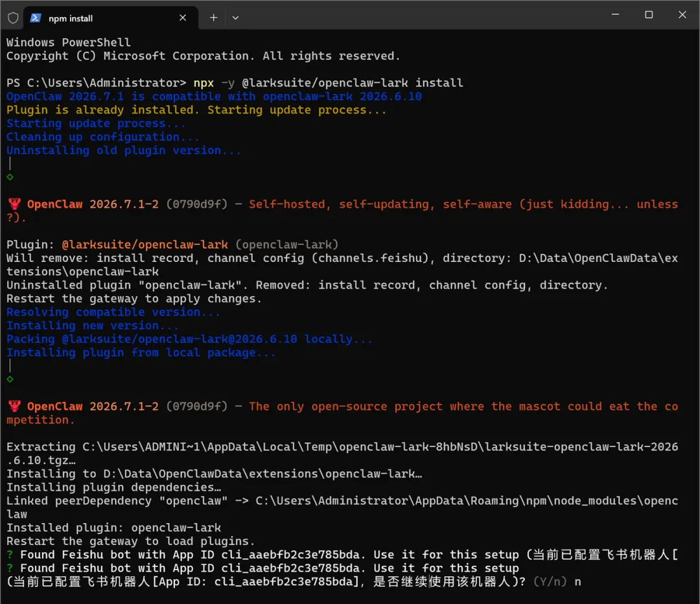Open a new terminal tab with the plus button

pos(213,18)
